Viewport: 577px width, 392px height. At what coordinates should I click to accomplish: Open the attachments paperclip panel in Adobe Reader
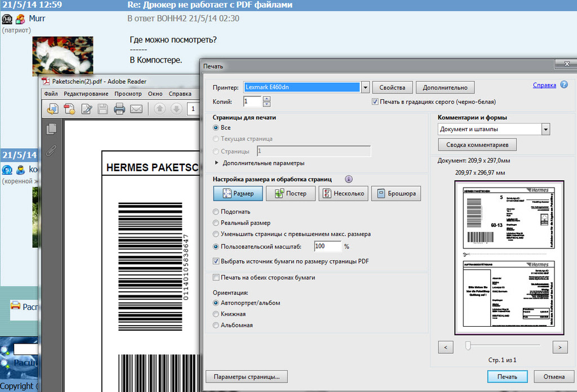pos(51,151)
